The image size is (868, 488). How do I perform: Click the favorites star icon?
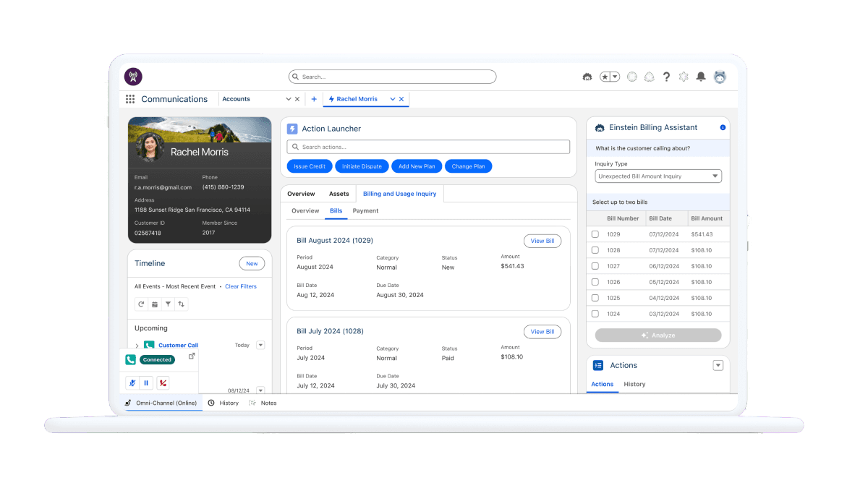[605, 77]
